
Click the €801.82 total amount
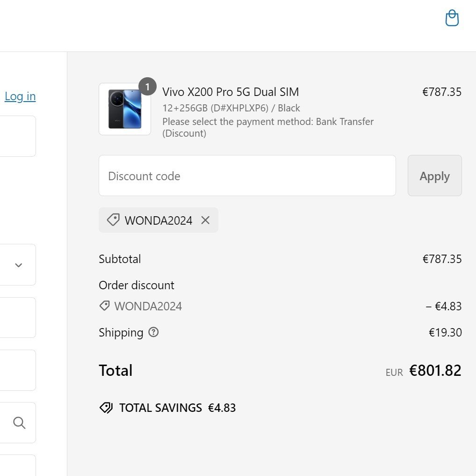coord(435,371)
